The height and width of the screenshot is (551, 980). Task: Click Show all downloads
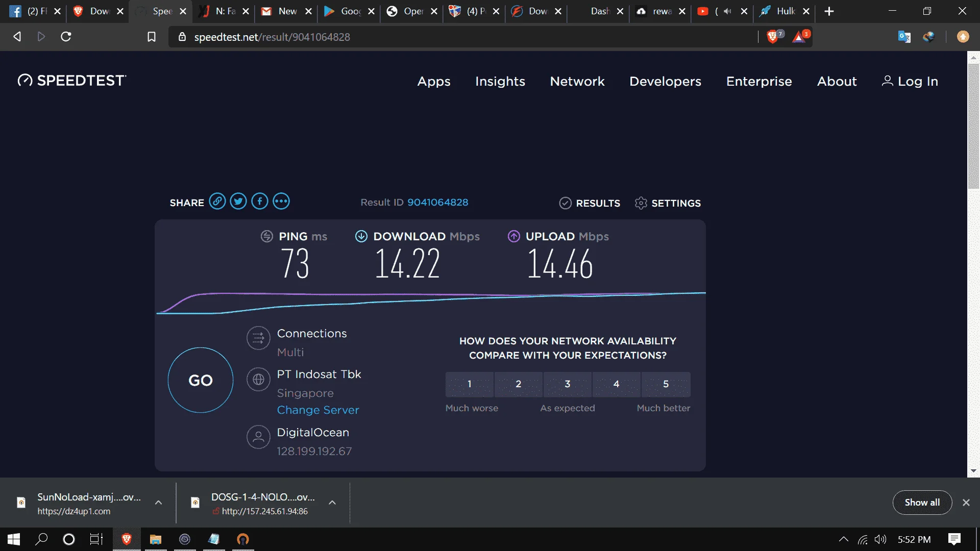point(922,503)
